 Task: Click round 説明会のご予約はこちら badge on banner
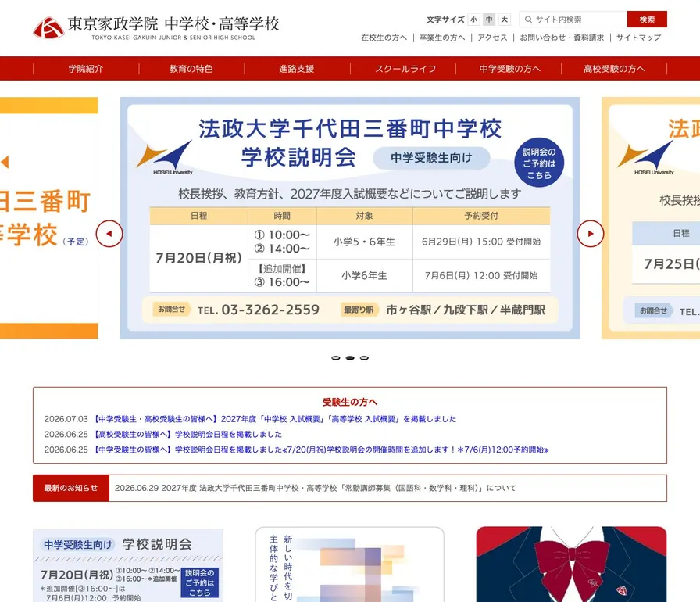(x=539, y=163)
